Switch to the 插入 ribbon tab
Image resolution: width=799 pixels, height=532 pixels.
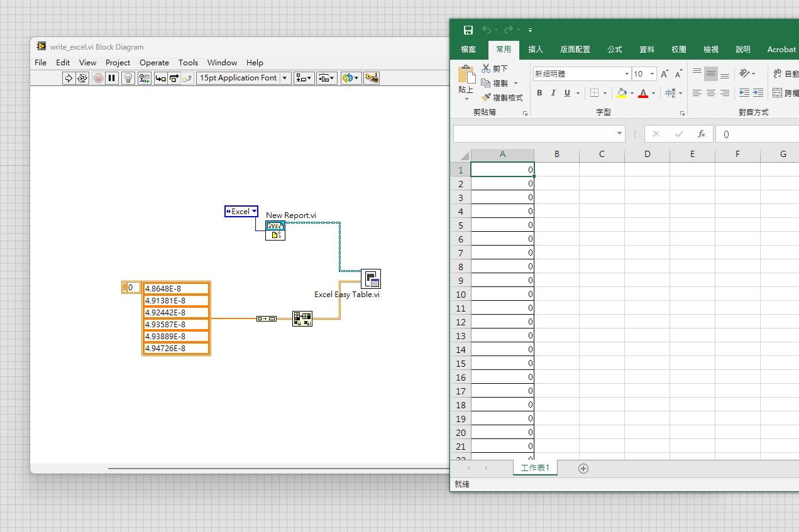point(536,50)
